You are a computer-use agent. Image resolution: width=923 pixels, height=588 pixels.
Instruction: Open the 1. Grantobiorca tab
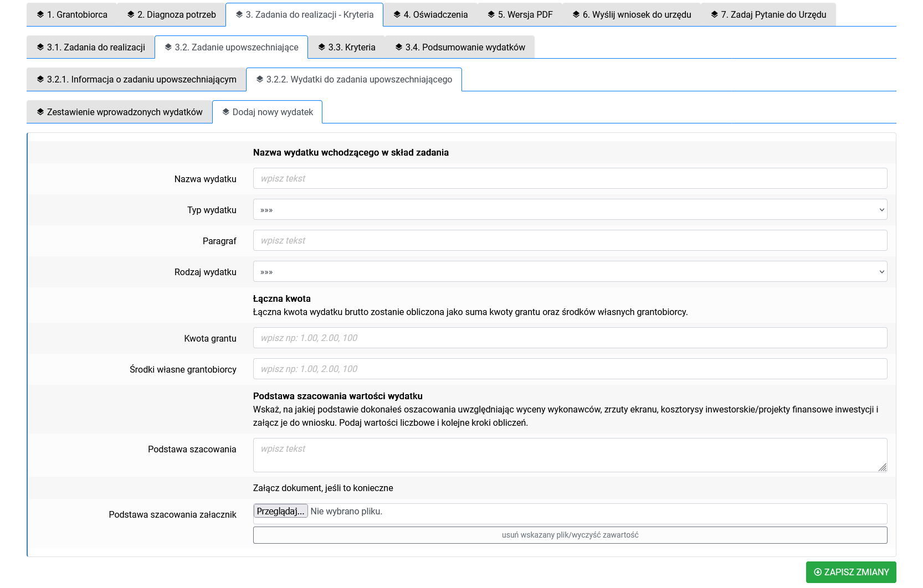[x=72, y=15]
